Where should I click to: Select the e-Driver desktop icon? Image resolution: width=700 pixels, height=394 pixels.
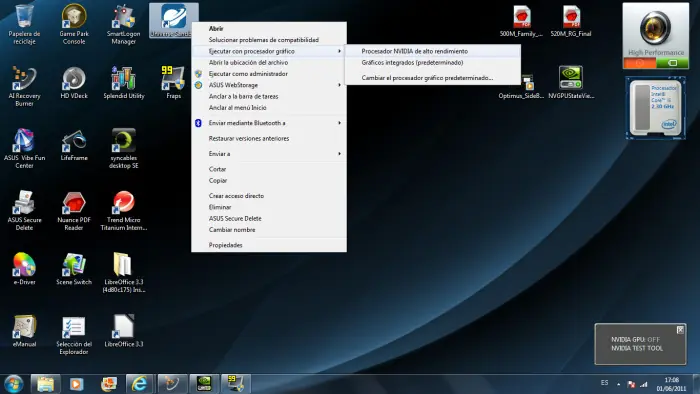24,269
